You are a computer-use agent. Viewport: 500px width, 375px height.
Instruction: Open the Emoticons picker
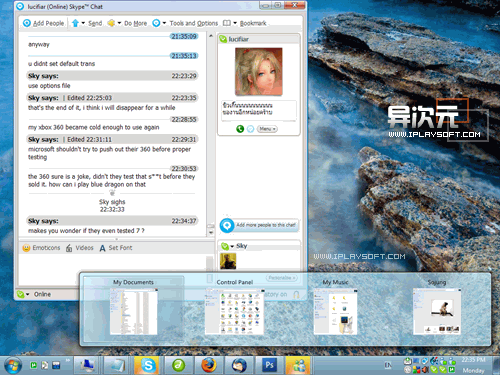pyautogui.click(x=41, y=248)
